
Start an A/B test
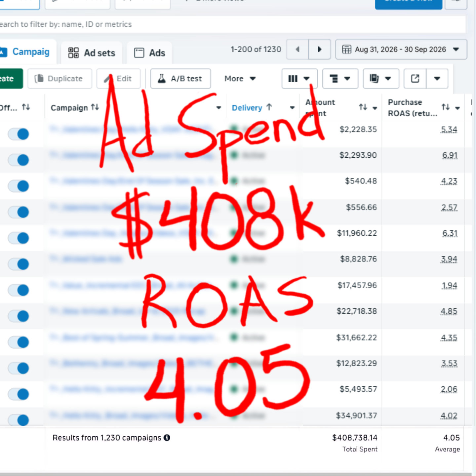[x=180, y=79]
